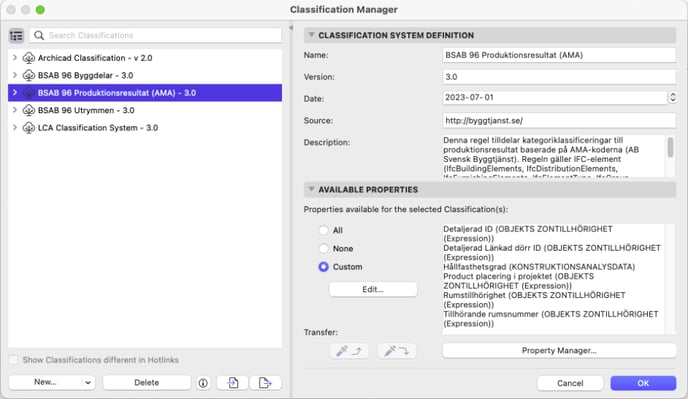The height and width of the screenshot is (399, 688).
Task: Select the Custom properties radio button
Action: click(323, 267)
